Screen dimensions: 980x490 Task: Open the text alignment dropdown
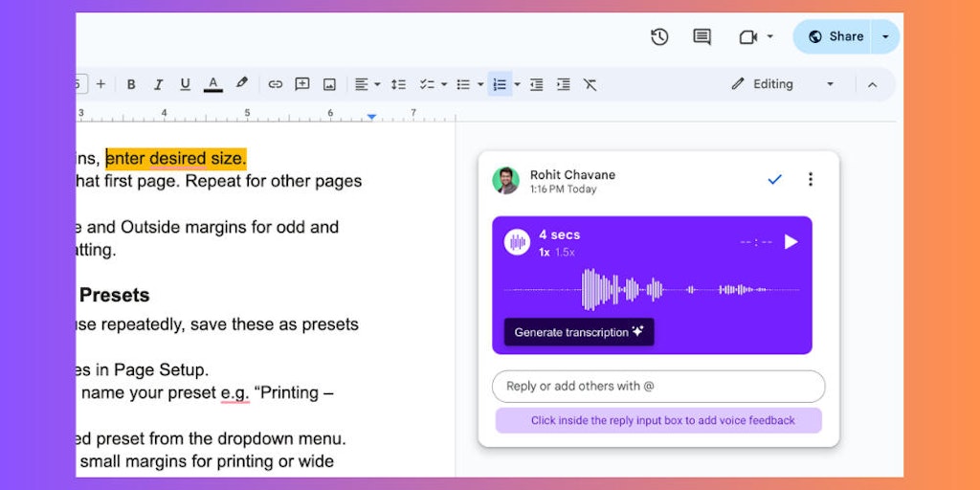click(x=367, y=84)
